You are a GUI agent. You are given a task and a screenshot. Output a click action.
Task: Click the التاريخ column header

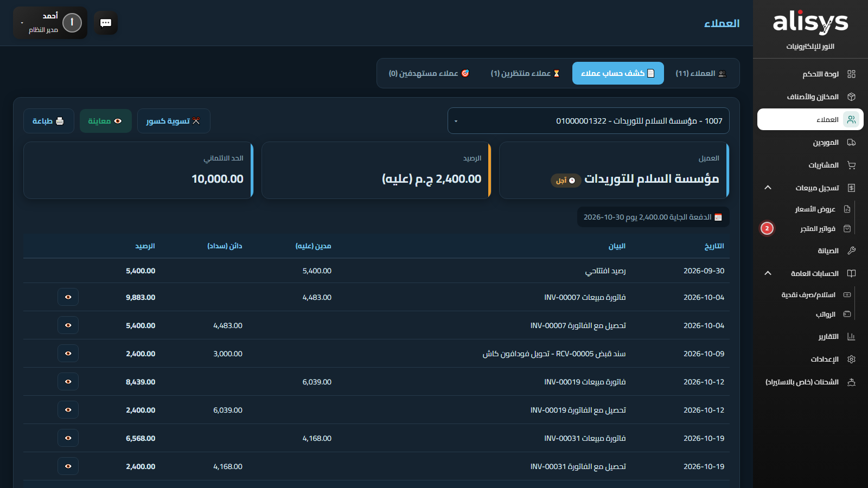tap(714, 246)
